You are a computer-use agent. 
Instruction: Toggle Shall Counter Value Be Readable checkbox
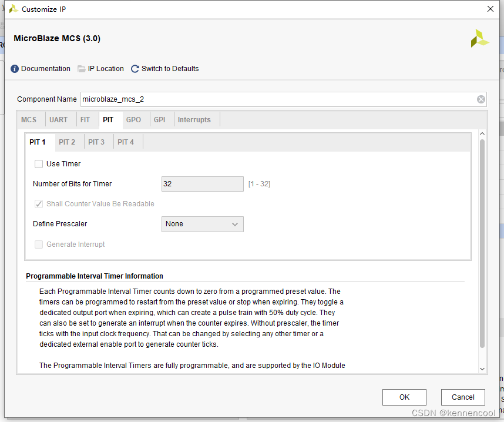[39, 204]
